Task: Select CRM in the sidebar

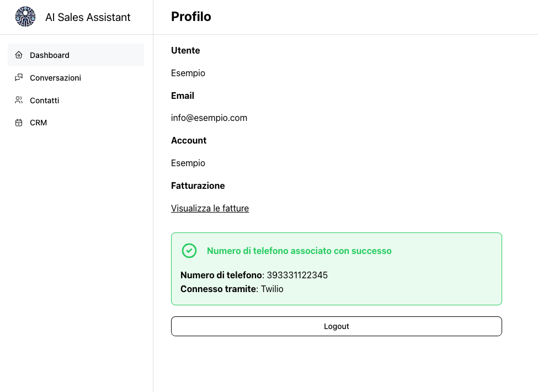Action: tap(76, 123)
